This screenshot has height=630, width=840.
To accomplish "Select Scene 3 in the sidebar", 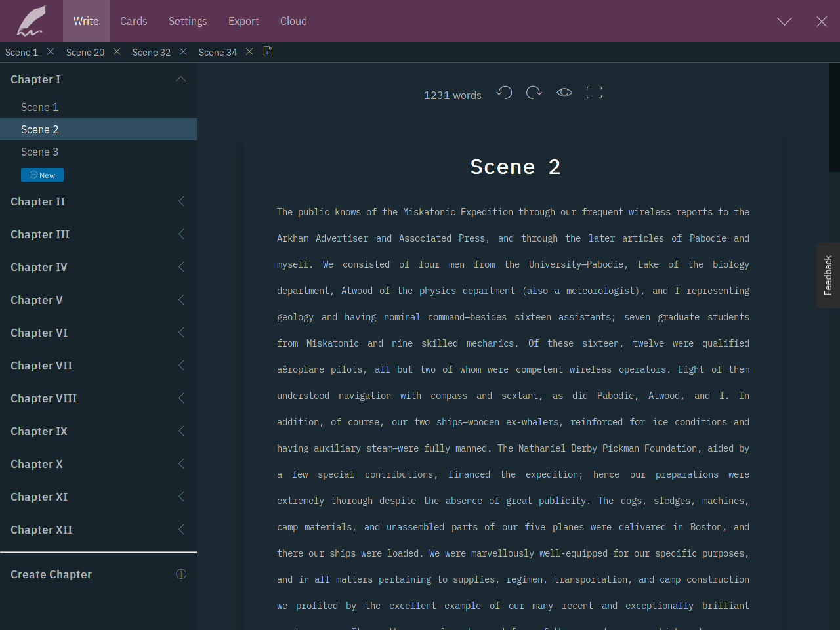I will coord(98,152).
